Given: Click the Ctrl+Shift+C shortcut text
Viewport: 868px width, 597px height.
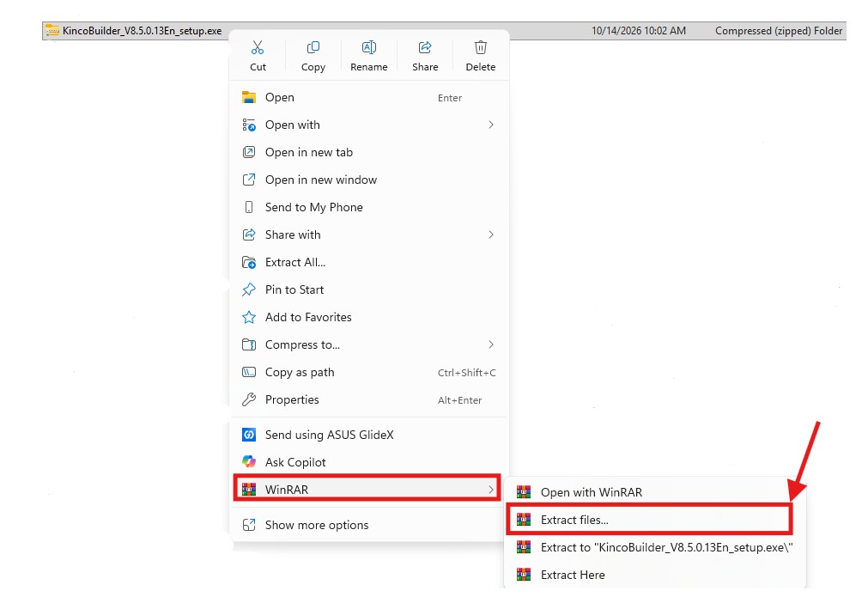Looking at the screenshot, I should (x=467, y=373).
